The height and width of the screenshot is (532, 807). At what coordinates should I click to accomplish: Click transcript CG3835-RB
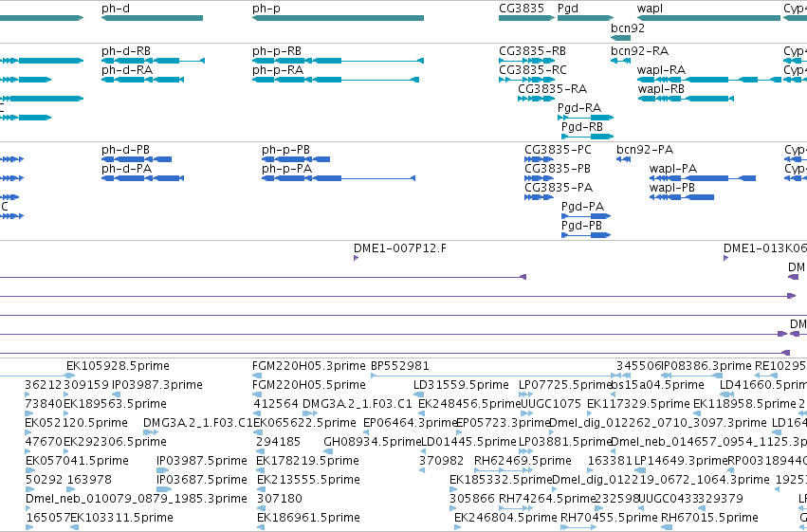[526, 61]
